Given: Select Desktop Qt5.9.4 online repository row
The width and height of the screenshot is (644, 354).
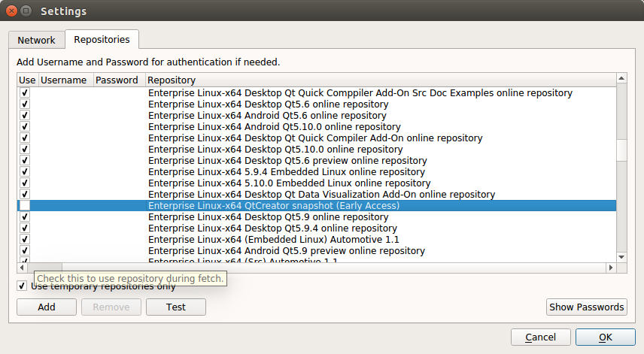Looking at the screenshot, I should click(317, 228).
